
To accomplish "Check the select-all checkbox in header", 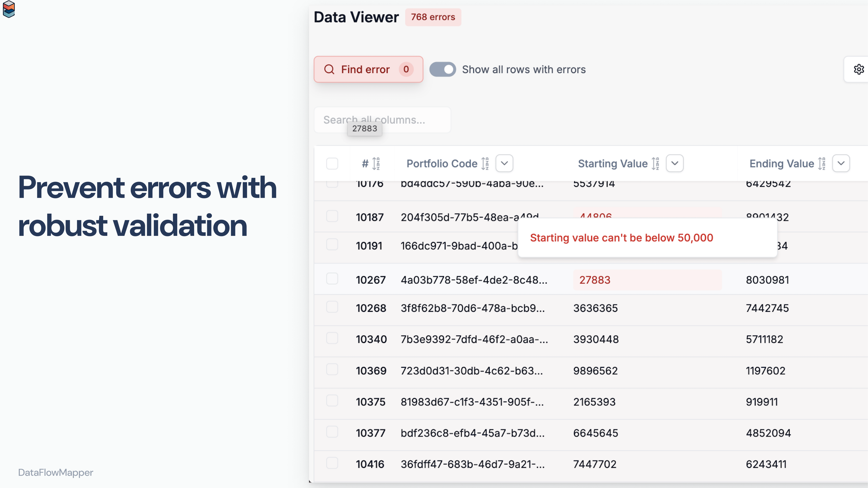I will [x=332, y=163].
